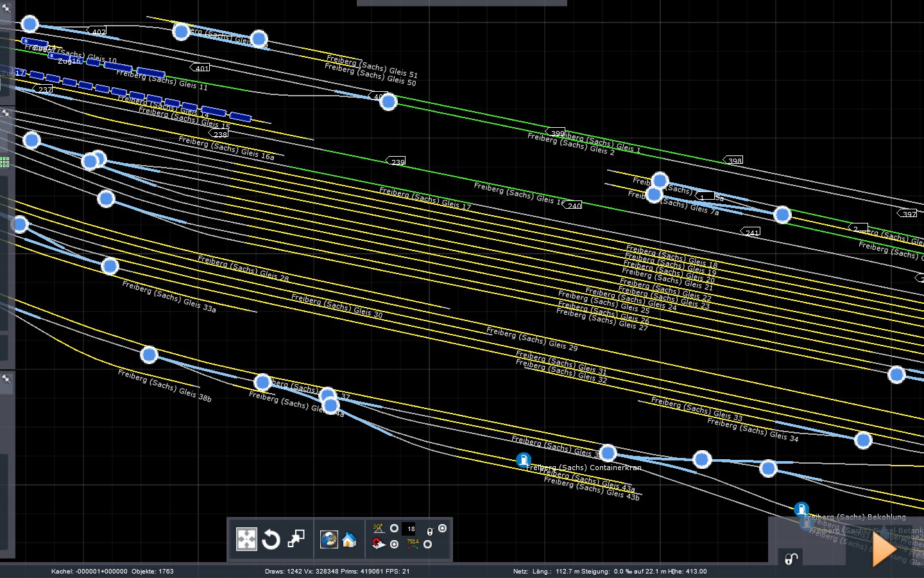
Task: Click the green grid icon at left edge
Action: click(4, 162)
